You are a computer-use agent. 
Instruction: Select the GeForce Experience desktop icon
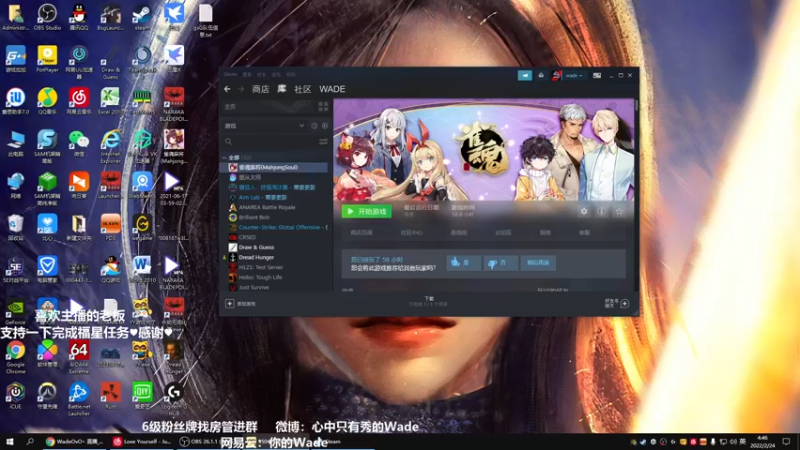point(15,312)
